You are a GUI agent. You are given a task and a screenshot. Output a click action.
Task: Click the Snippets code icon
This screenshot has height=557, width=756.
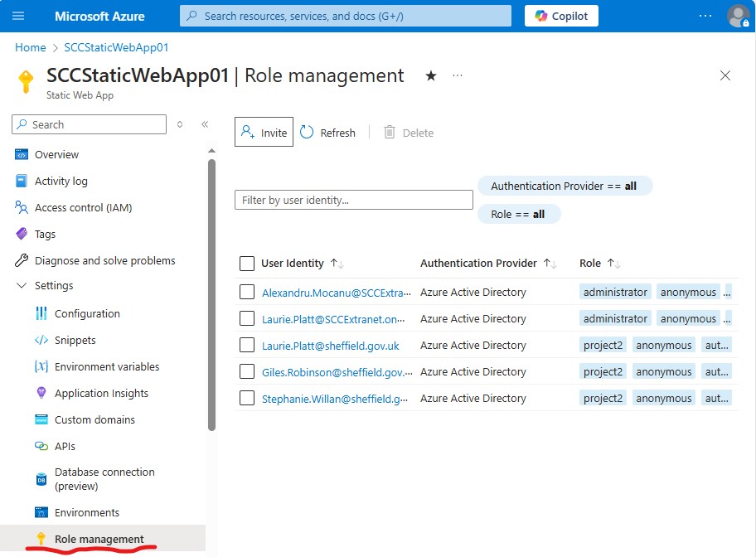(41, 340)
